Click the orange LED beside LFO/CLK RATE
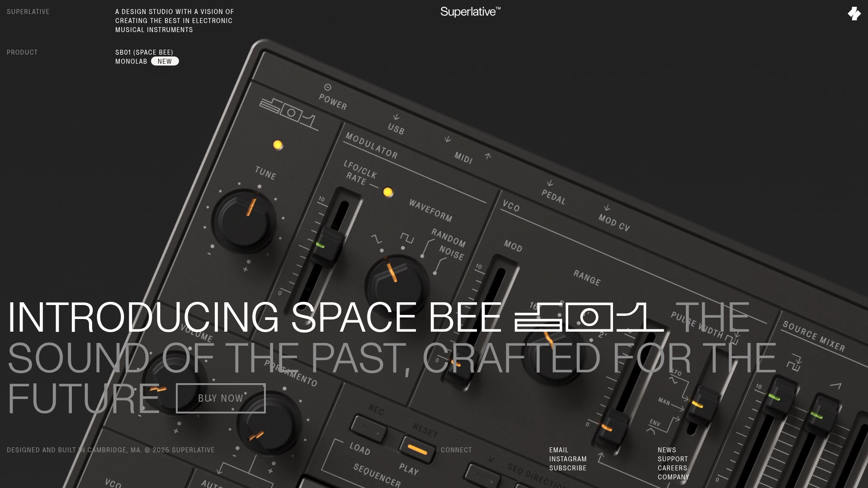 [388, 192]
